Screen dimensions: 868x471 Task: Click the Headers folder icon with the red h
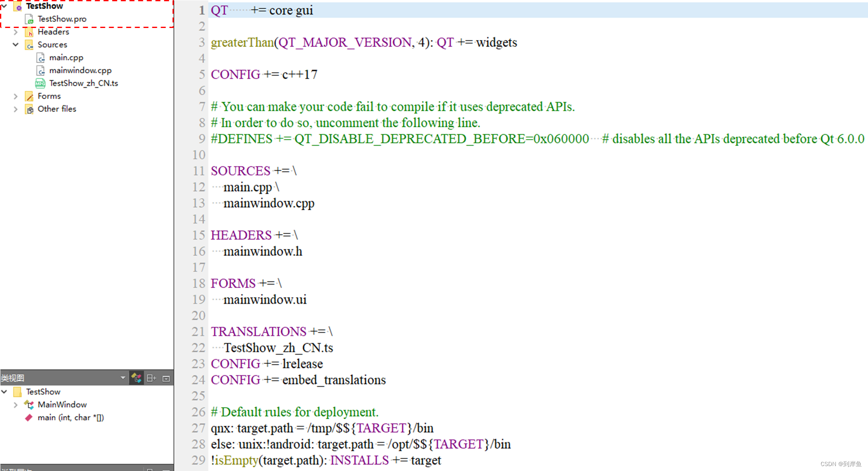30,32
